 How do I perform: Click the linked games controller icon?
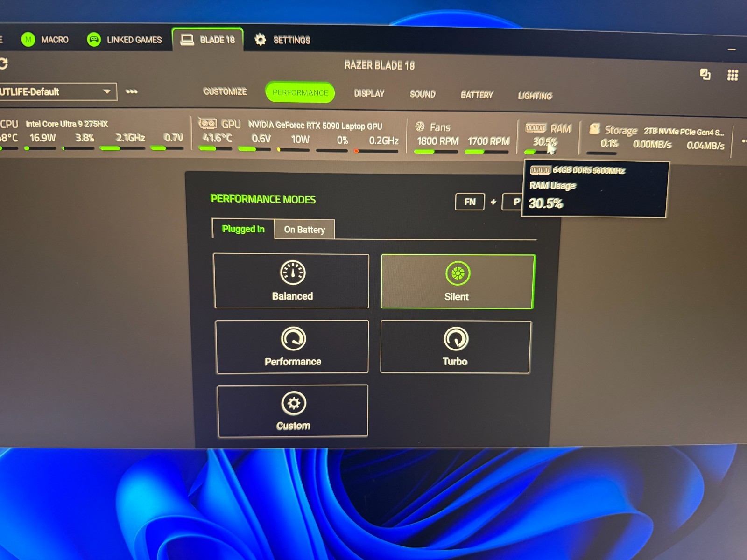pos(94,40)
